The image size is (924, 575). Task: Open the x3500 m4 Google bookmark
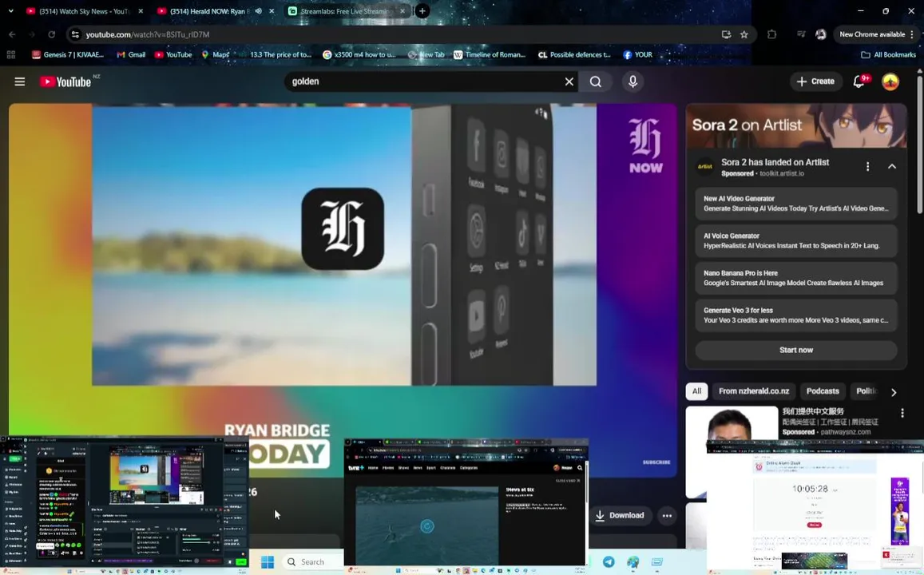click(x=359, y=54)
